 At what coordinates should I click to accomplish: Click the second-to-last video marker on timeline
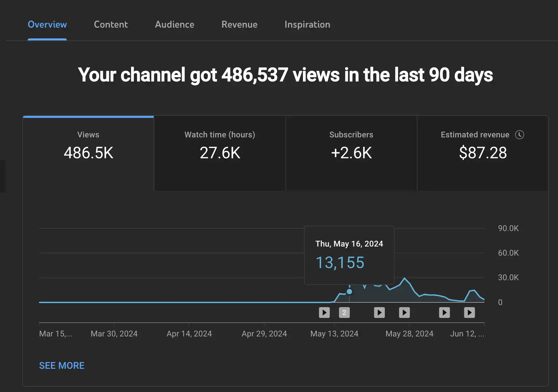(444, 313)
